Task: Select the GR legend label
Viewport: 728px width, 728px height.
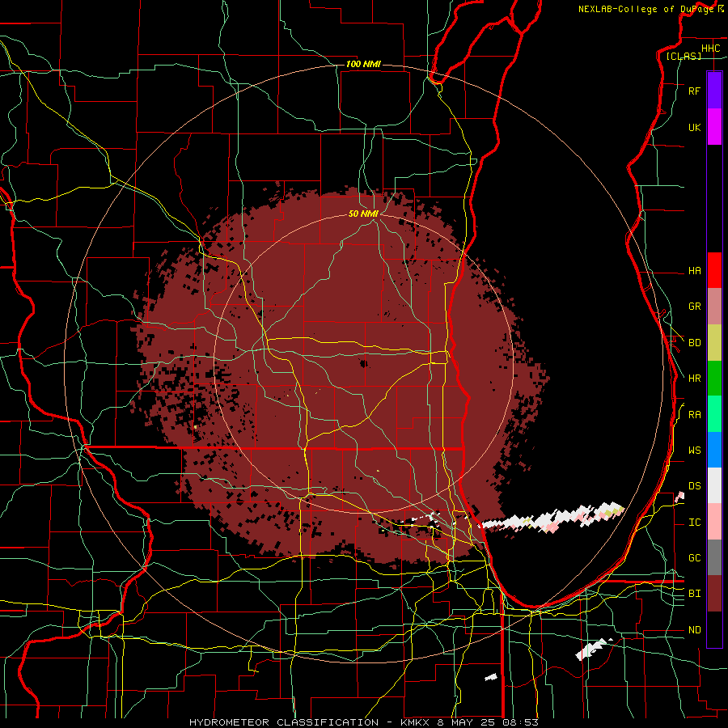Action: pyautogui.click(x=694, y=307)
